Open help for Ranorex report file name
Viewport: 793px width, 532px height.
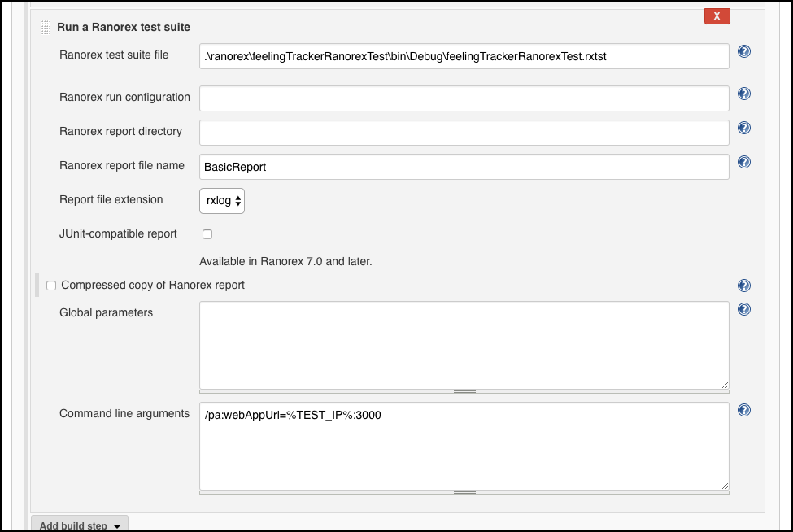(x=744, y=163)
